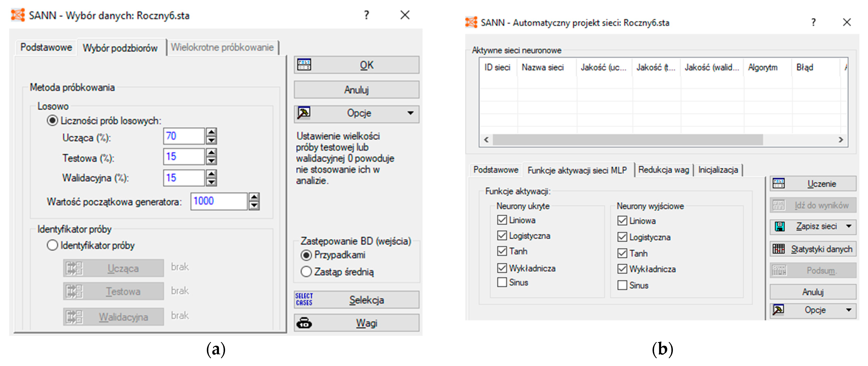Click the OK button's spreadsheet icon
Viewport: 868px width, 366px height.
[304, 65]
